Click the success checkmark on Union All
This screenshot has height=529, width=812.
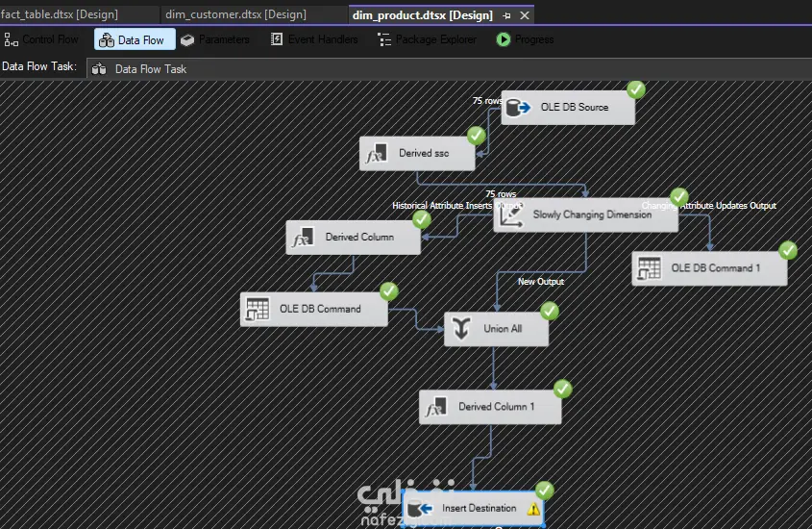tap(550, 311)
